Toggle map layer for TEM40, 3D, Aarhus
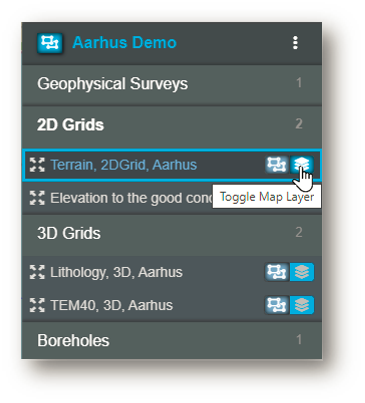 [302, 305]
